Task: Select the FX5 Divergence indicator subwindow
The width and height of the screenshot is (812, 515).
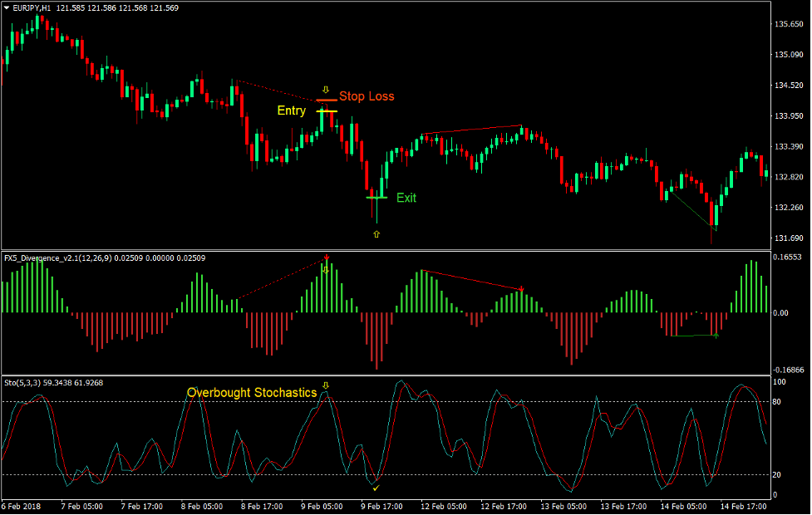Action: [416, 311]
